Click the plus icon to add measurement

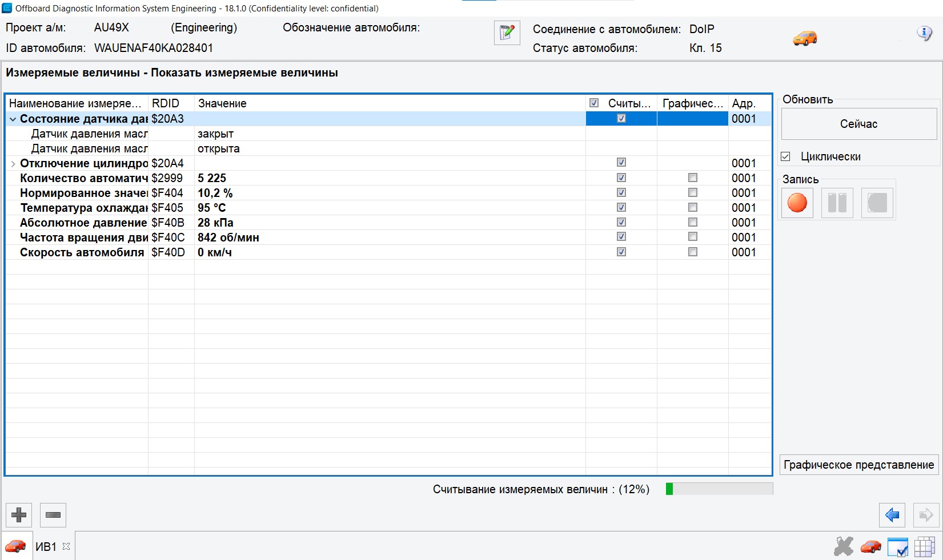[19, 515]
